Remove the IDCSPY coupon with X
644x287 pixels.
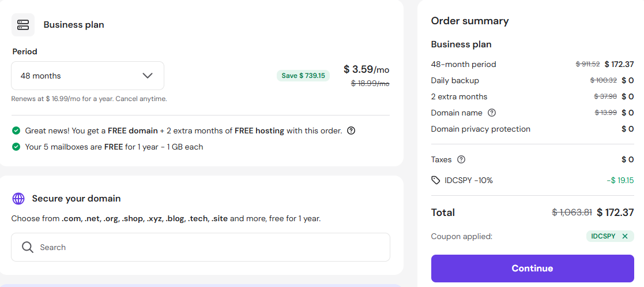(x=625, y=236)
